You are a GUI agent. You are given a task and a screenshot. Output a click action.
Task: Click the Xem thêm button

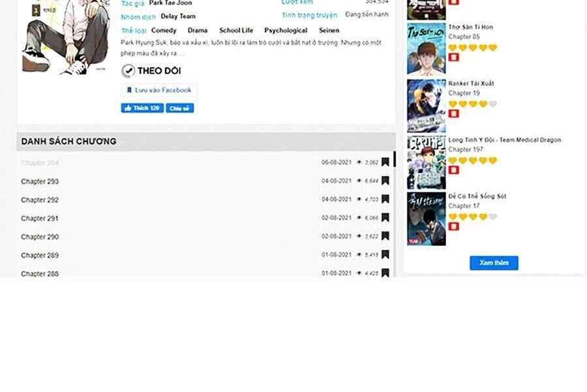[494, 263]
